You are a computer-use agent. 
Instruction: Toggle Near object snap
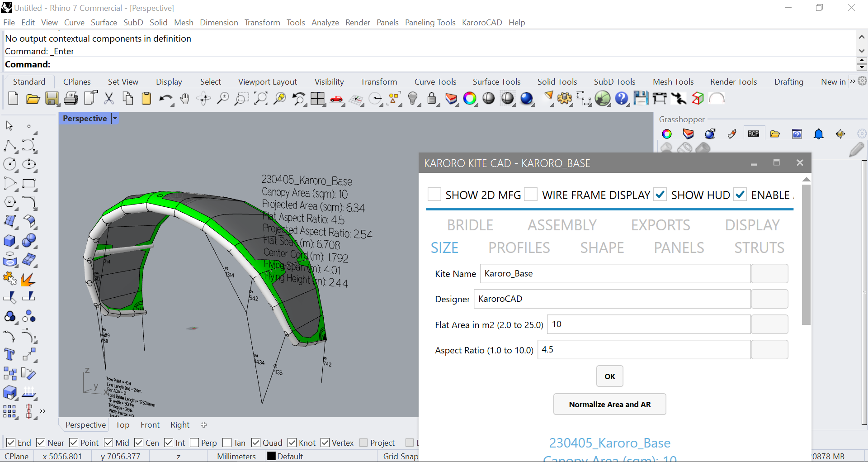41,443
